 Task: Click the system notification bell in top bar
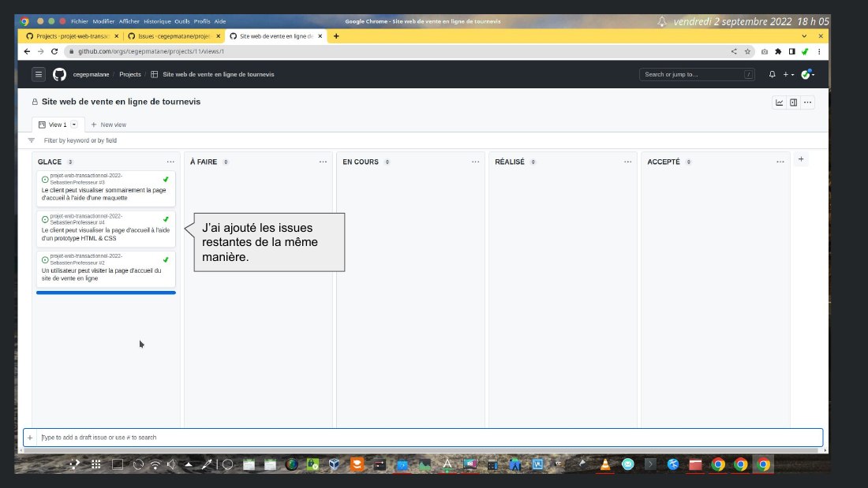click(662, 21)
